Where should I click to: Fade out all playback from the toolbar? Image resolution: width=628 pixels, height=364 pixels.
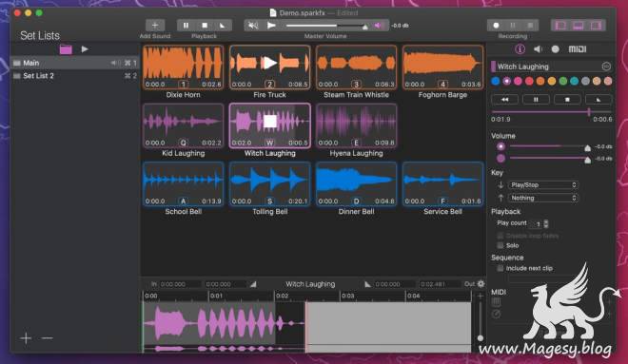[x=223, y=26]
